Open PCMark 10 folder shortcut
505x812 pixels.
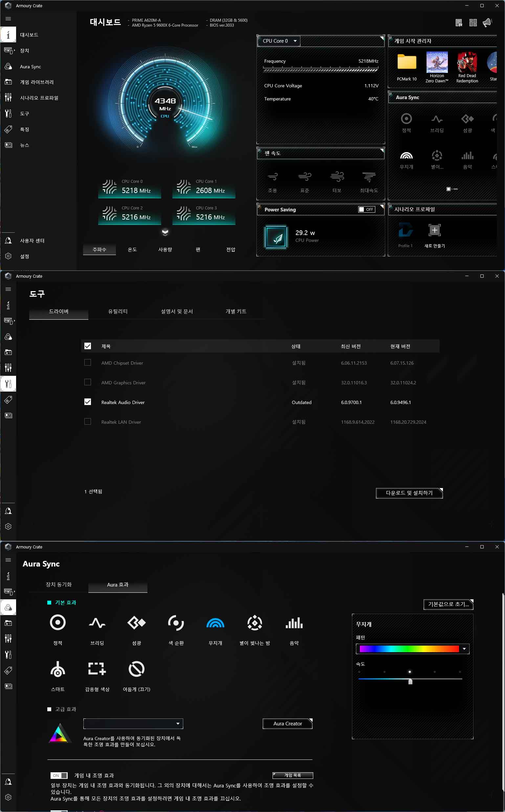coord(406,67)
